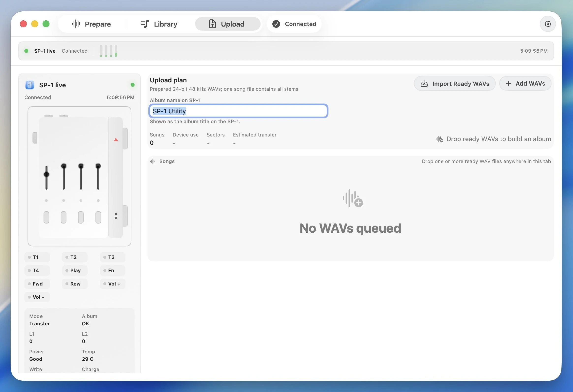Click the Mode Transfer value

[39, 324]
